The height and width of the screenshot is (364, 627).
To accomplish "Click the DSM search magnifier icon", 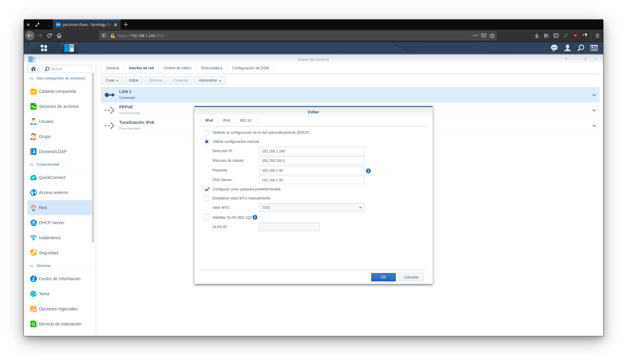I will coord(581,48).
